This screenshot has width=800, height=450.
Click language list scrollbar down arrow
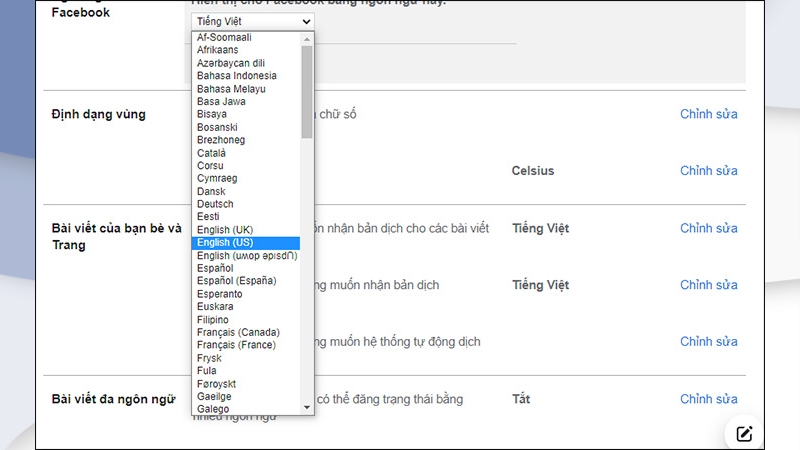(307, 407)
